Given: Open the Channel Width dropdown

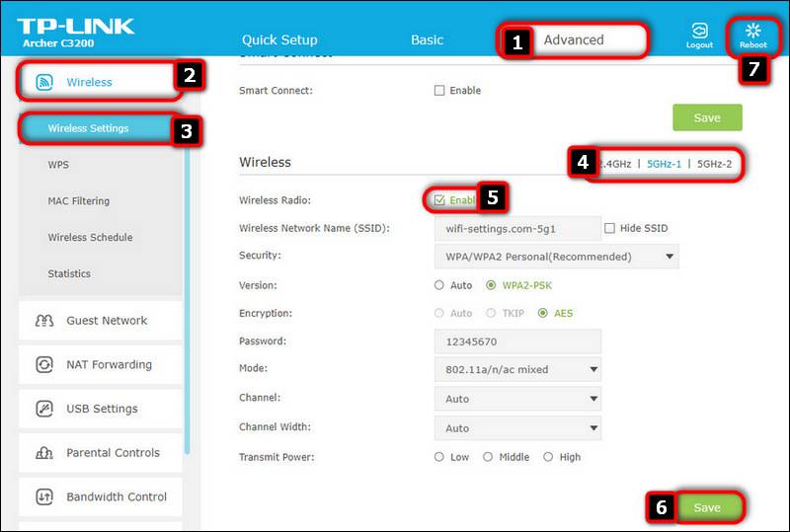Looking at the screenshot, I should [517, 427].
